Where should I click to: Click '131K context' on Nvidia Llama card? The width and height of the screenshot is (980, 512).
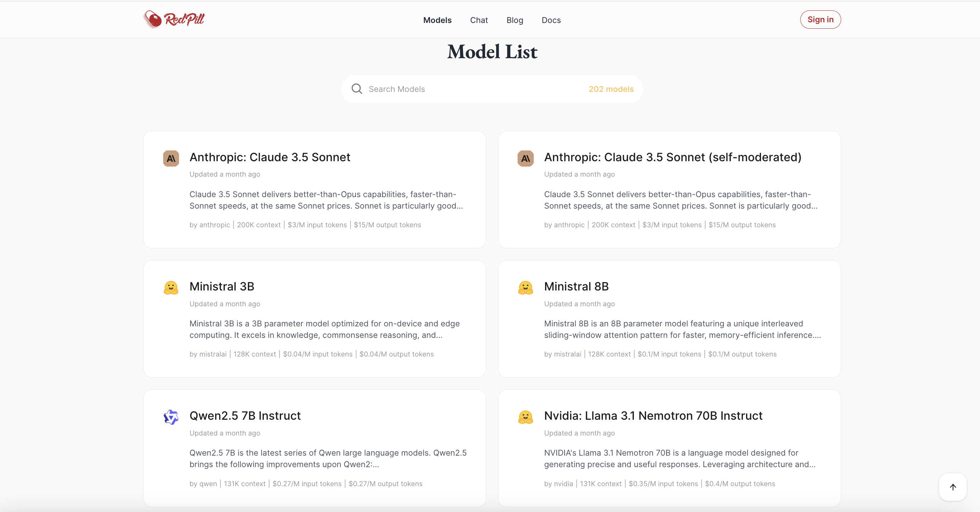601,483
